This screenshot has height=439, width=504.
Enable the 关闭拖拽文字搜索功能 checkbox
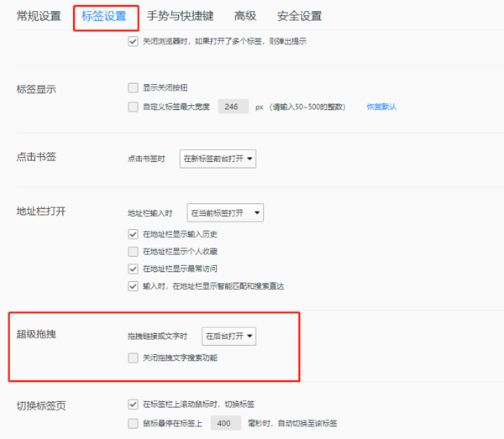coord(133,358)
